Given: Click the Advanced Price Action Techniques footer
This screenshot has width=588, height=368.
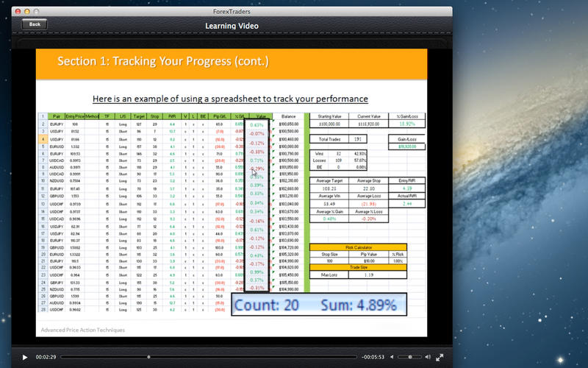Looking at the screenshot, I should [x=82, y=330].
